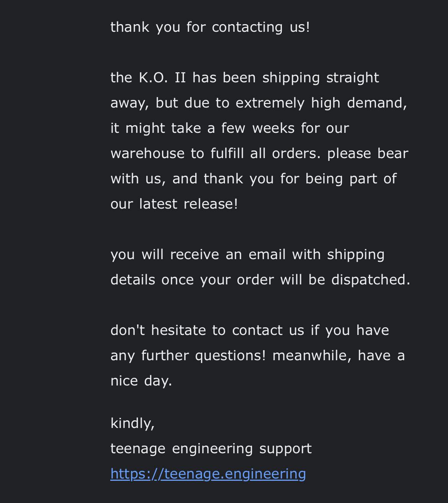Click the word "warehouse"
This screenshot has width=448, height=503.
[147, 154]
